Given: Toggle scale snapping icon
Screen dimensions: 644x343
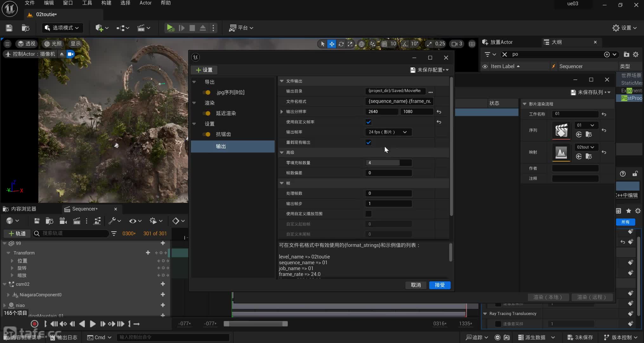Looking at the screenshot, I should [x=429, y=44].
